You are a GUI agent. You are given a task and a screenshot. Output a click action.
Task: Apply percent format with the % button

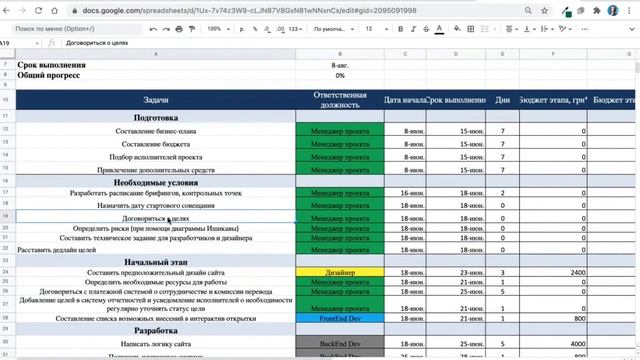255,29
